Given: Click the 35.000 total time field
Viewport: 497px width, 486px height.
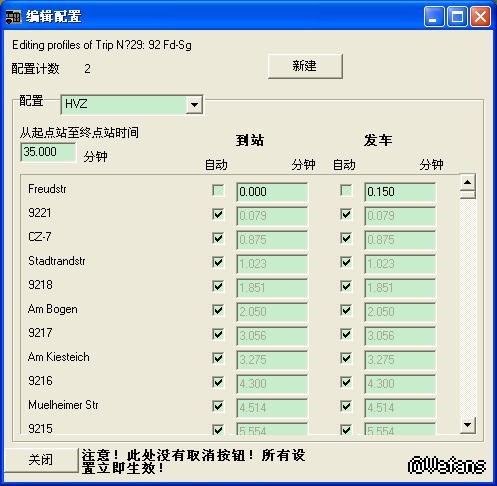Looking at the screenshot, I should (x=48, y=152).
